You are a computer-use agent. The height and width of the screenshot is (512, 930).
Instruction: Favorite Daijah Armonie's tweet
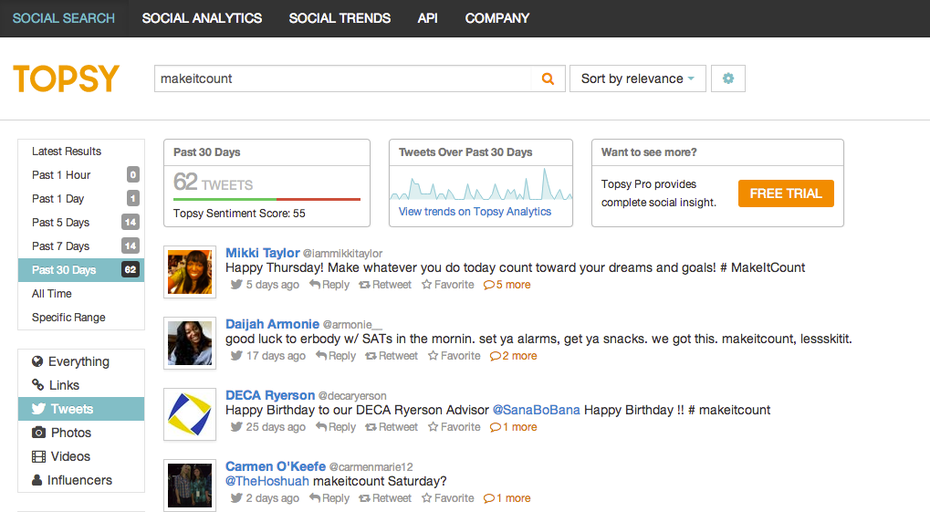(x=454, y=356)
